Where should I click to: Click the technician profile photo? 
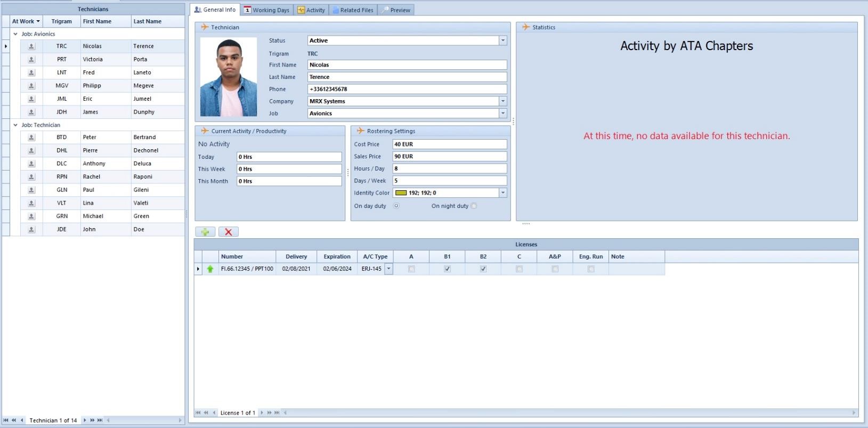coord(229,77)
